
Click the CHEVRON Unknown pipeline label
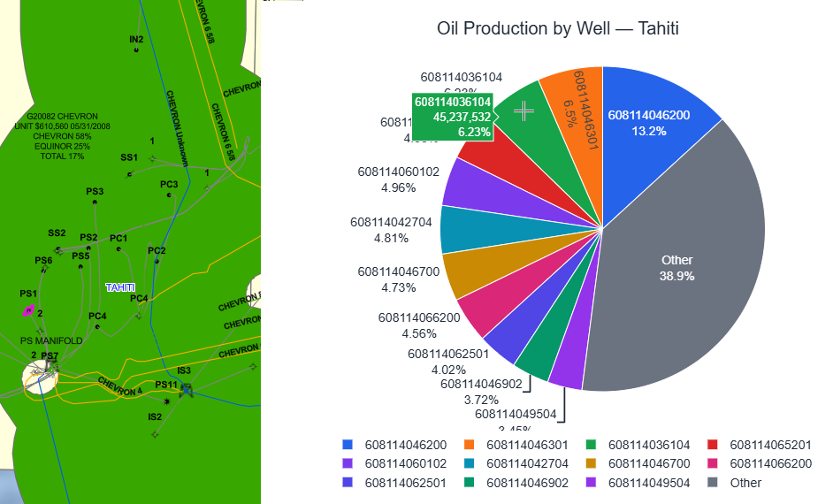tap(178, 128)
